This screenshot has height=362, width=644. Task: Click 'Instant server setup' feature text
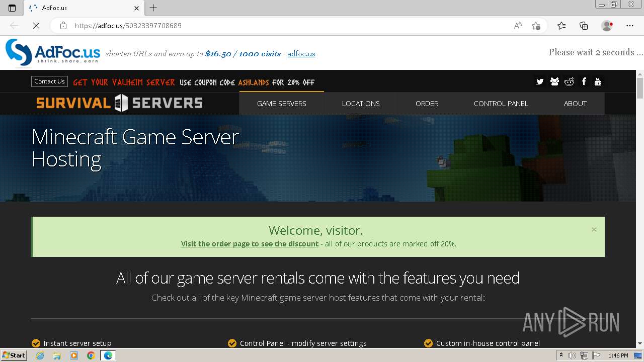click(77, 343)
